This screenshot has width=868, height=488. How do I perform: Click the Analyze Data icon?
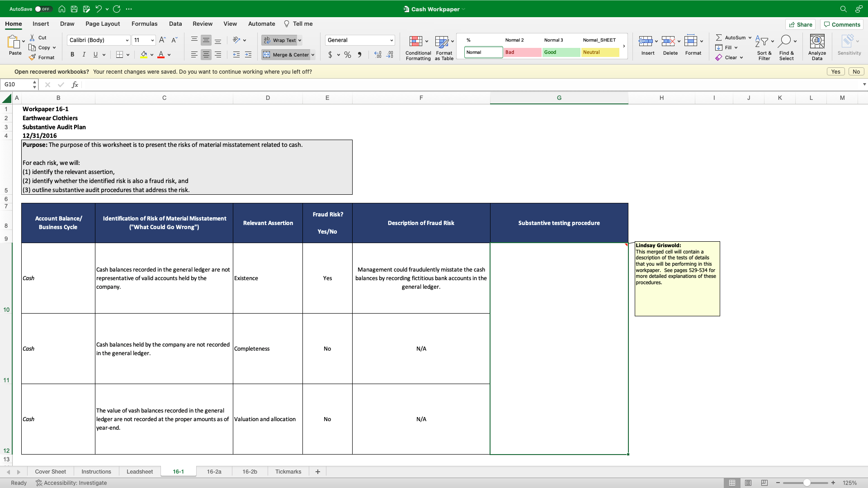click(x=817, y=42)
